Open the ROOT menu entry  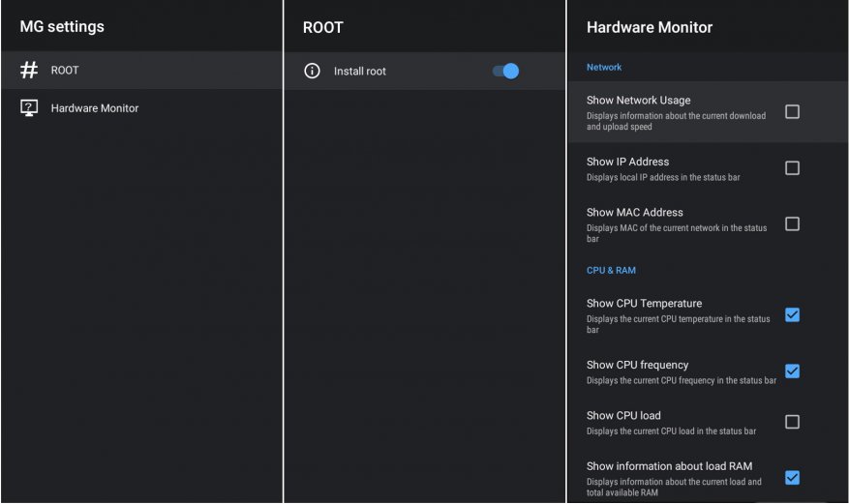coord(65,71)
